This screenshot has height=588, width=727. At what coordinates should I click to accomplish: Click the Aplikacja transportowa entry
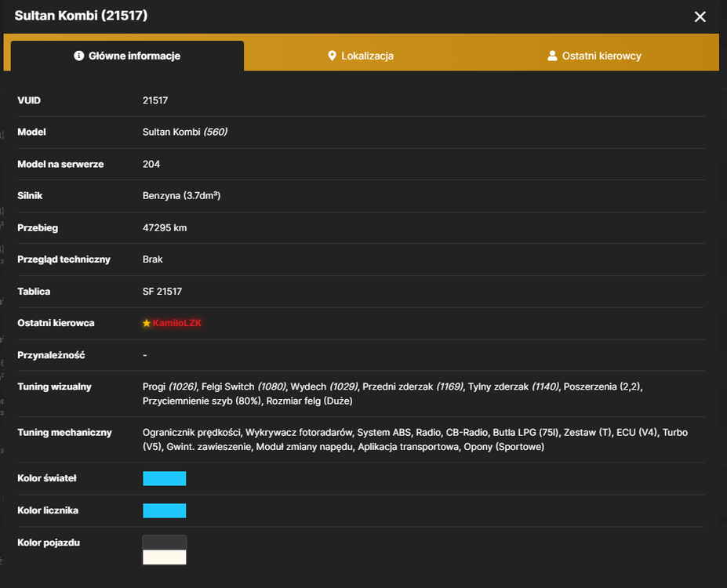tap(408, 447)
